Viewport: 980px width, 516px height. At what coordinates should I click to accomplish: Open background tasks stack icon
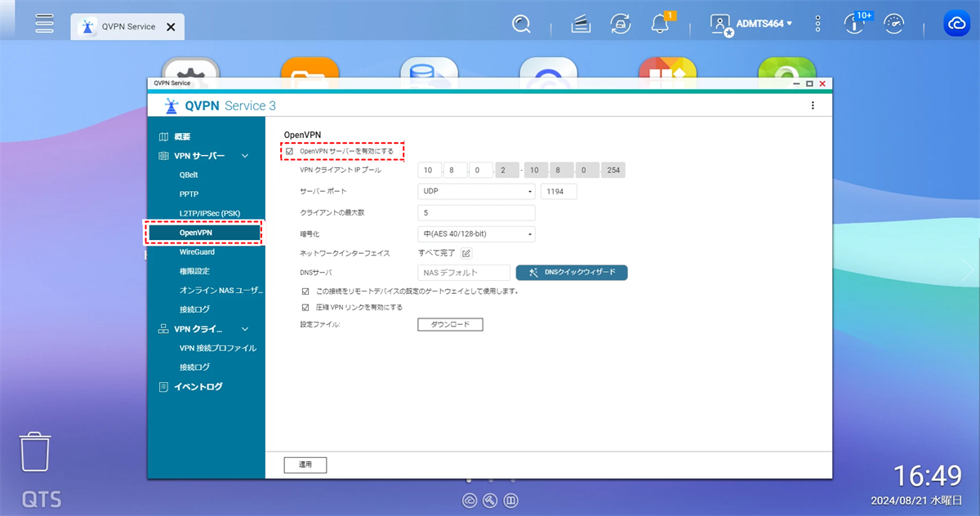click(x=581, y=24)
